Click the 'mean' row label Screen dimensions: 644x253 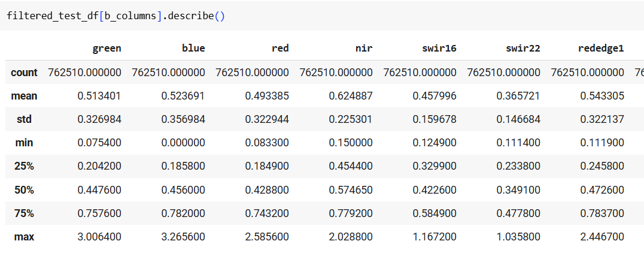click(x=24, y=96)
